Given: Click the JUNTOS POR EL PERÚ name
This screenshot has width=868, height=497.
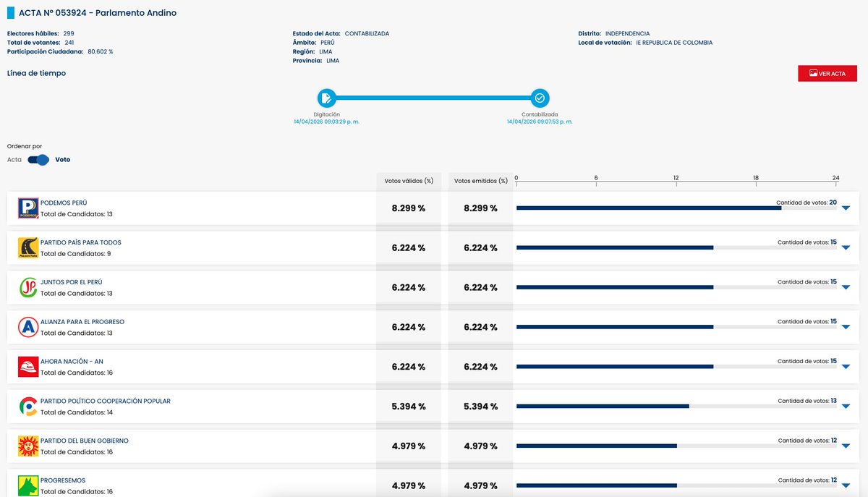Looking at the screenshot, I should [x=72, y=282].
